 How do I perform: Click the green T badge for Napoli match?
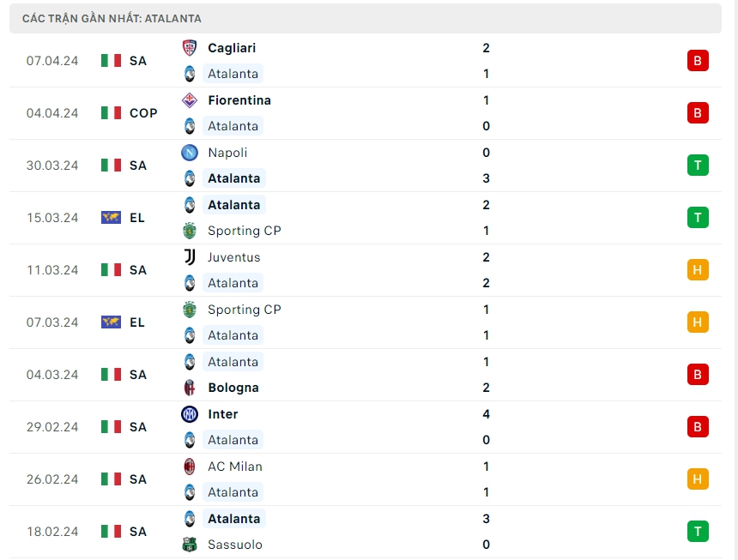click(698, 166)
